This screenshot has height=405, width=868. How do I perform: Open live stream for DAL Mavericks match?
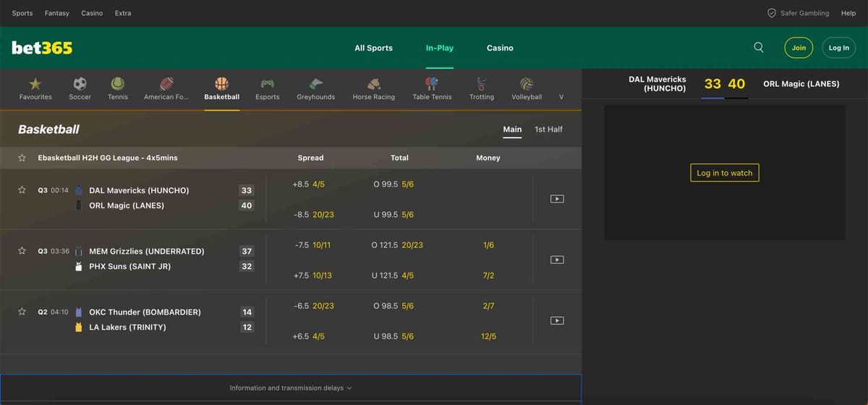(x=557, y=199)
